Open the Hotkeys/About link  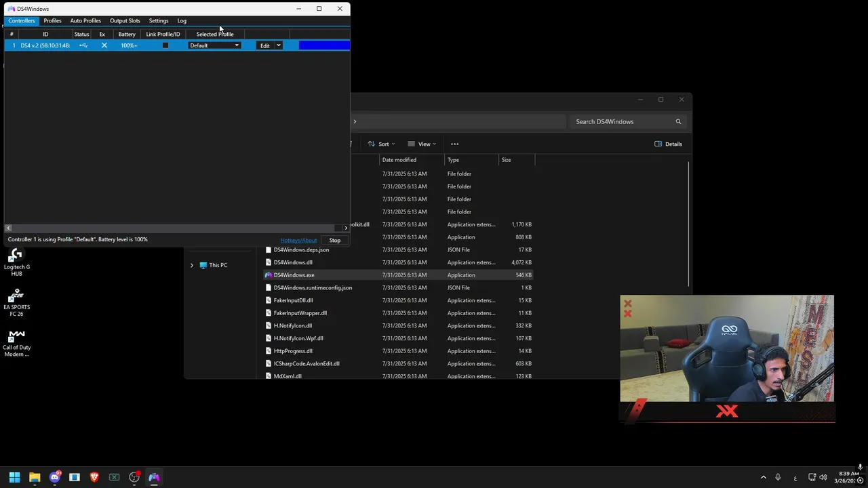click(298, 240)
